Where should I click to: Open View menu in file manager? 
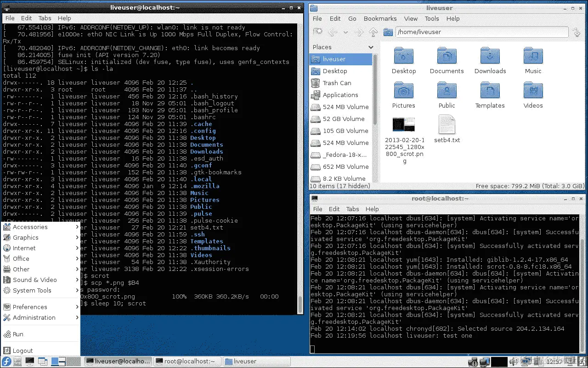point(411,18)
